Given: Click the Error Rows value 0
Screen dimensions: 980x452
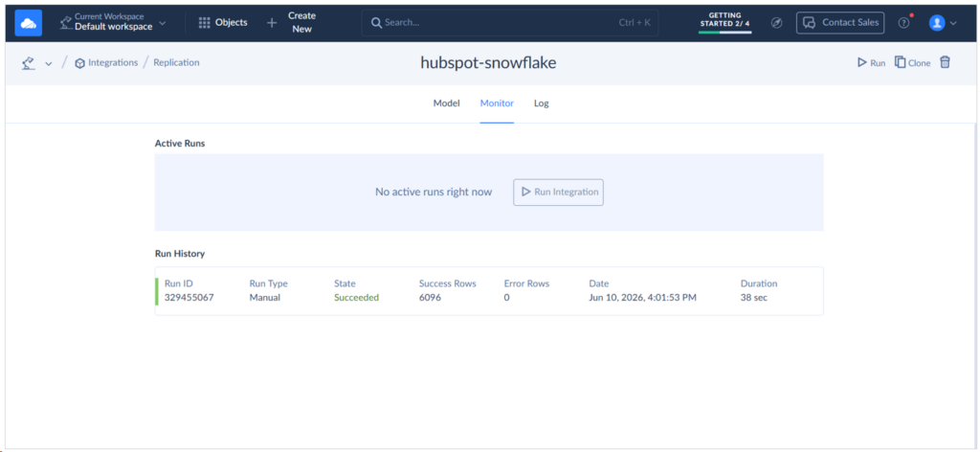Looking at the screenshot, I should tap(507, 298).
